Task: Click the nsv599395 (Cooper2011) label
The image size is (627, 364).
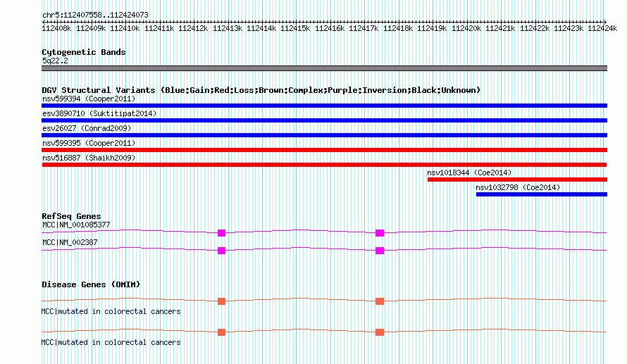Action: click(89, 143)
